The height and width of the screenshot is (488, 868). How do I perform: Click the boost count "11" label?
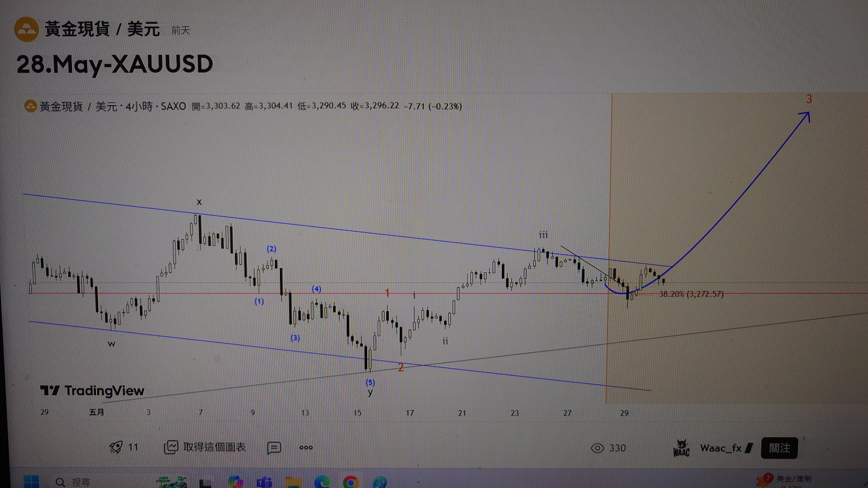[x=134, y=447]
